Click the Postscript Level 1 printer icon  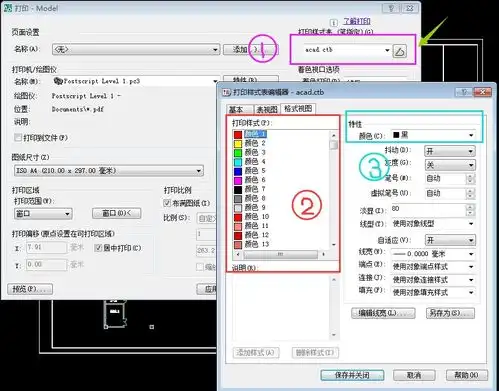pos(58,81)
